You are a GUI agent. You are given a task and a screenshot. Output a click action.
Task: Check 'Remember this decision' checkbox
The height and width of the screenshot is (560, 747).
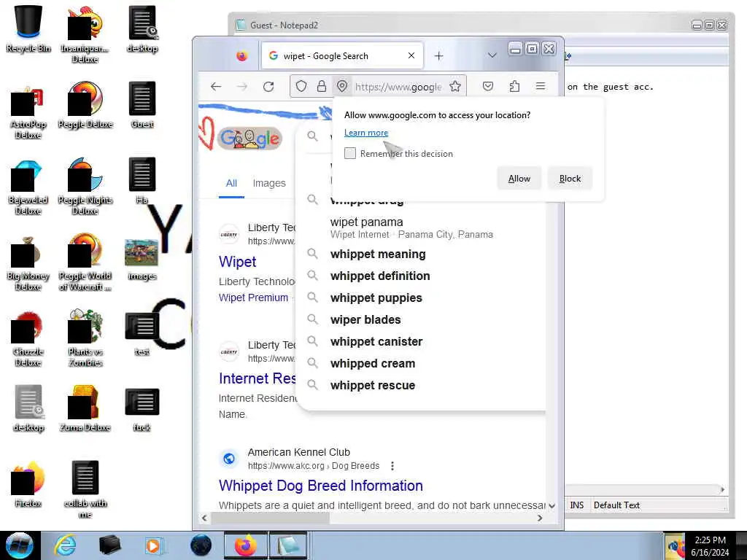coord(350,153)
